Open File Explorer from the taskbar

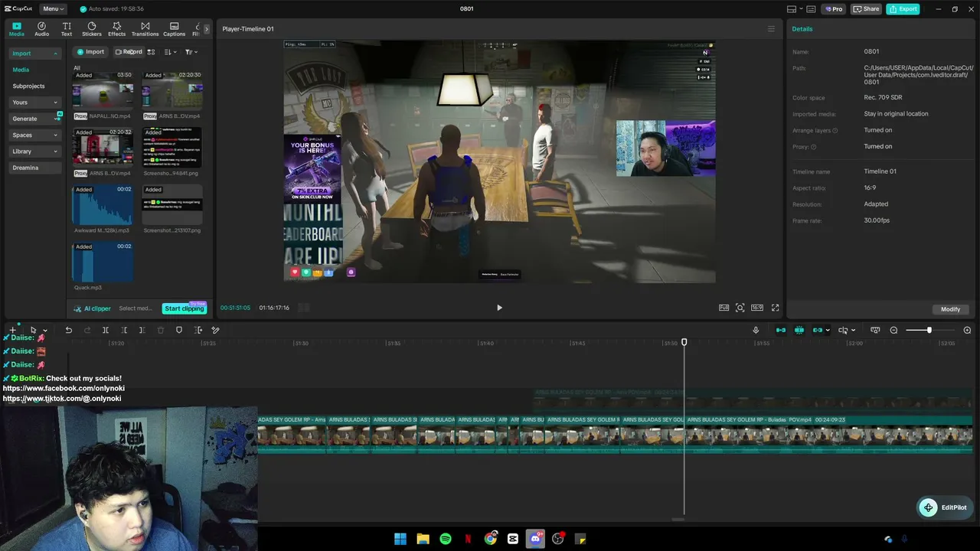(x=423, y=539)
